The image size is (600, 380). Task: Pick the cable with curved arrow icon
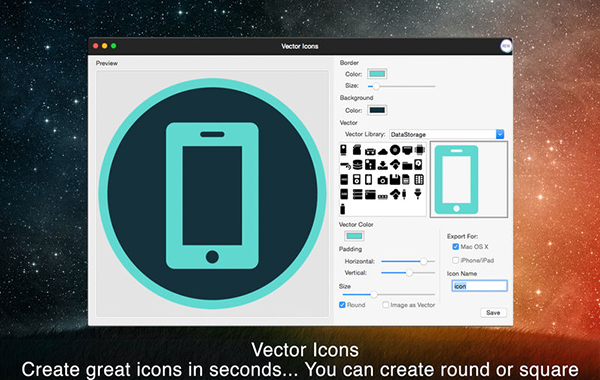click(x=346, y=165)
